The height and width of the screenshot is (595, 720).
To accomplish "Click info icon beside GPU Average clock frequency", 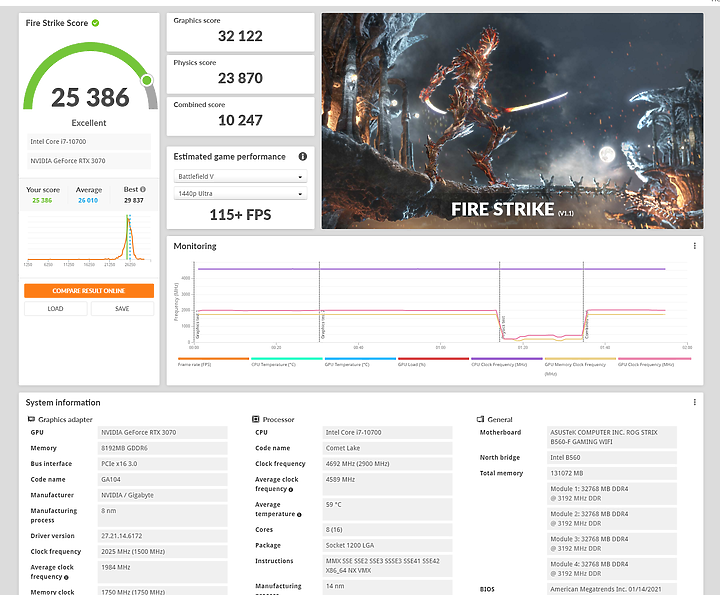I will 66,578.
